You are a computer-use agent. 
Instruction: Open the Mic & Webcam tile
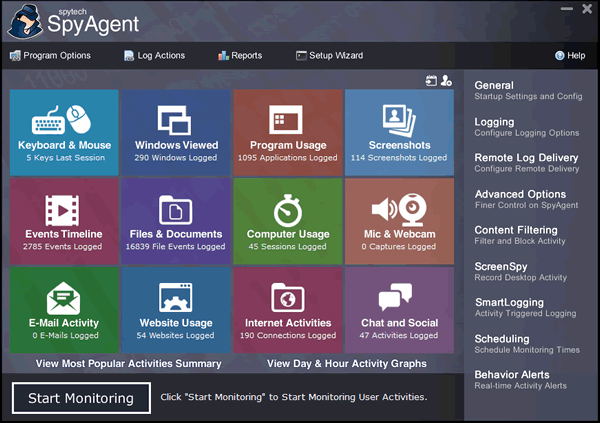(399, 221)
